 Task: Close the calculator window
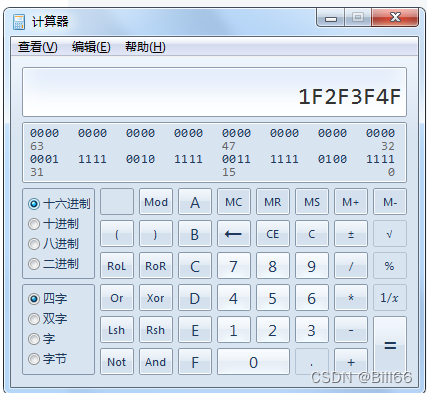pyautogui.click(x=395, y=17)
